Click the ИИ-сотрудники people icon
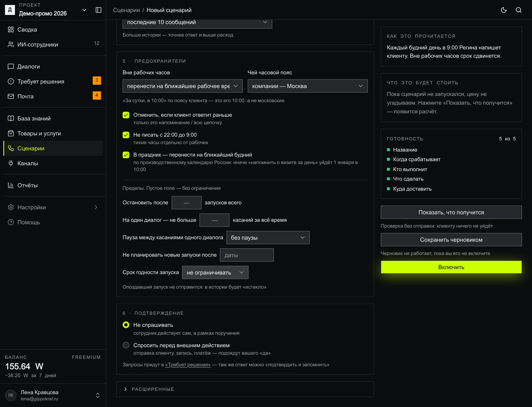Screen dimensions: 532x407 [x=11, y=45]
